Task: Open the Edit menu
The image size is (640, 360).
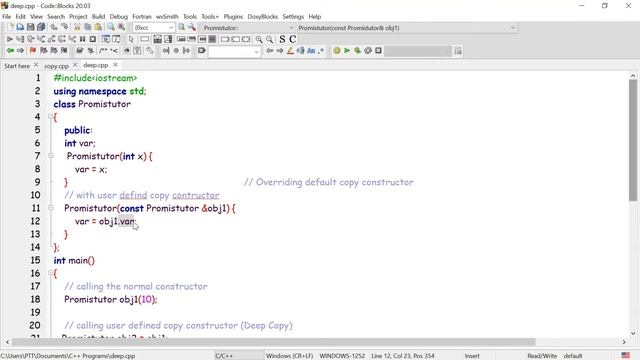Action: point(20,17)
